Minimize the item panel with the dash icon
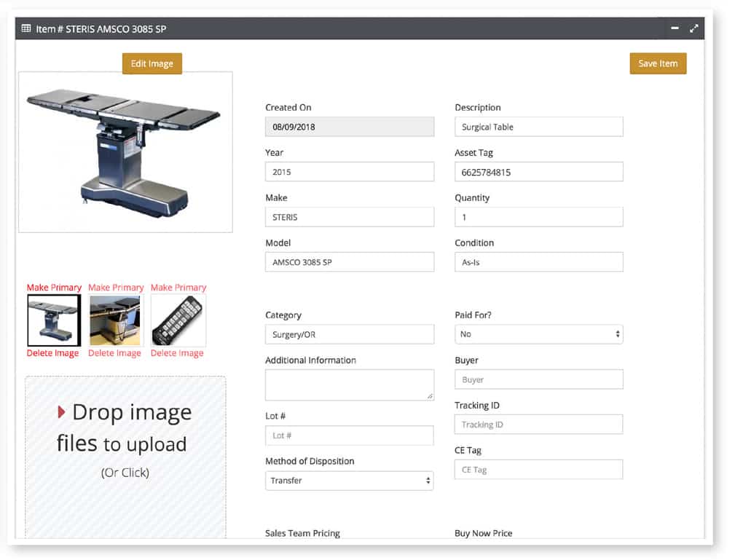 675,28
